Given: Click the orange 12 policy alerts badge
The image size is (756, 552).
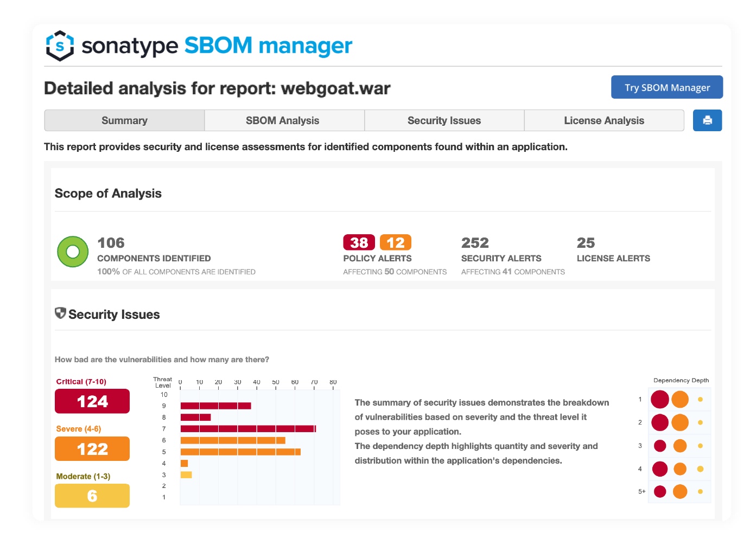Looking at the screenshot, I should (x=396, y=242).
